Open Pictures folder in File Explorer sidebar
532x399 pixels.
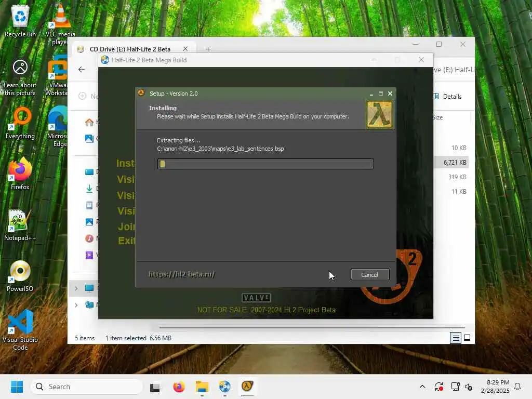click(x=89, y=221)
